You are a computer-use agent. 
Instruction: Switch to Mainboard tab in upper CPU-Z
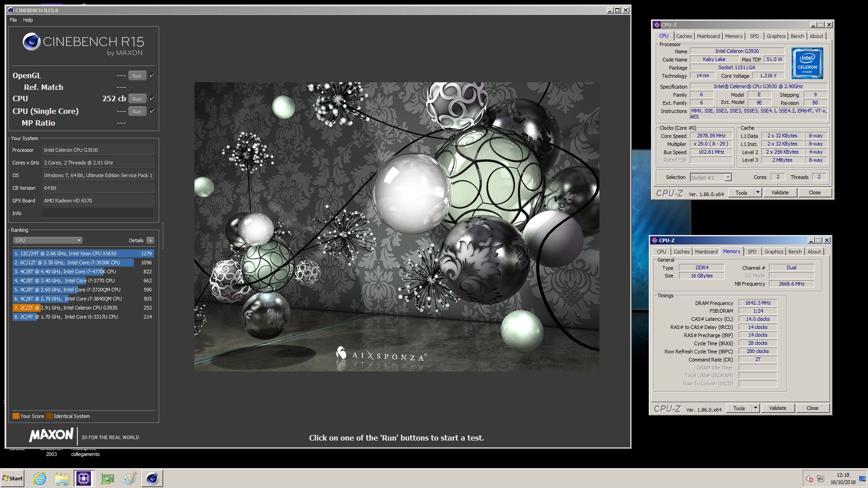pyautogui.click(x=708, y=36)
